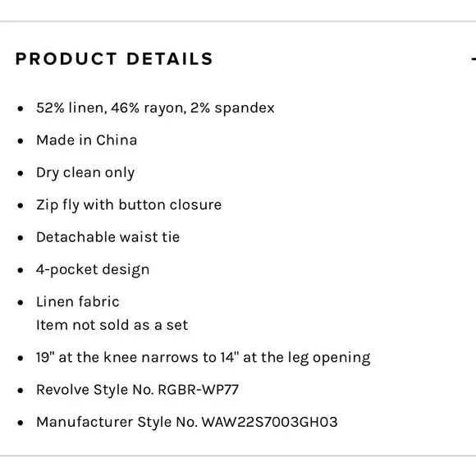Image resolution: width=476 pixels, height=476 pixels.
Task: Click the Detachable waist tie detail
Action: tap(108, 237)
